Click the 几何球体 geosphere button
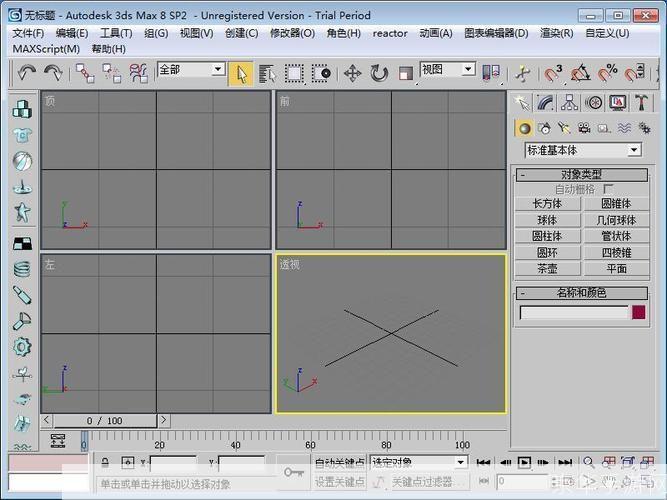The height and width of the screenshot is (500, 667). (x=616, y=220)
